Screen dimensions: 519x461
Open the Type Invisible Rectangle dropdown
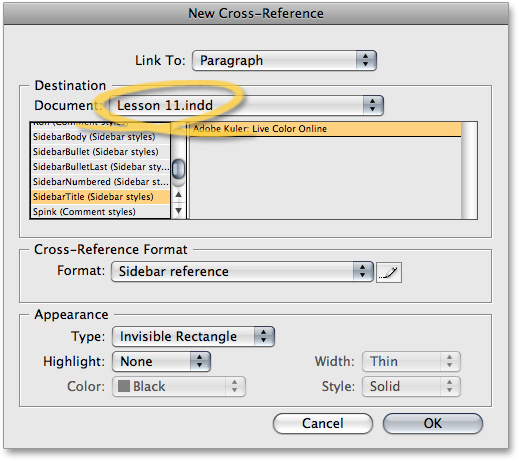click(193, 336)
